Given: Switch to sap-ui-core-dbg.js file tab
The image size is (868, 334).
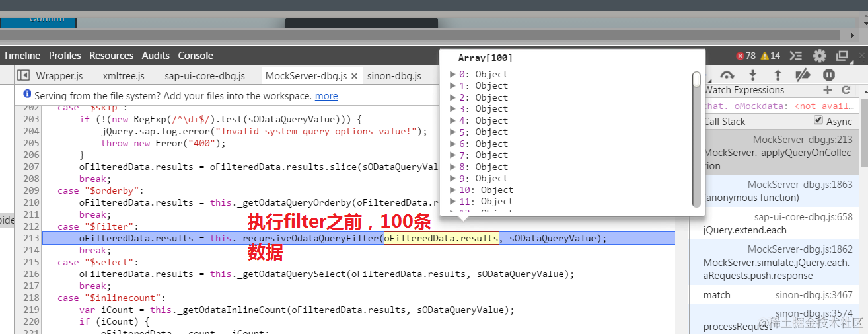Looking at the screenshot, I should (205, 76).
